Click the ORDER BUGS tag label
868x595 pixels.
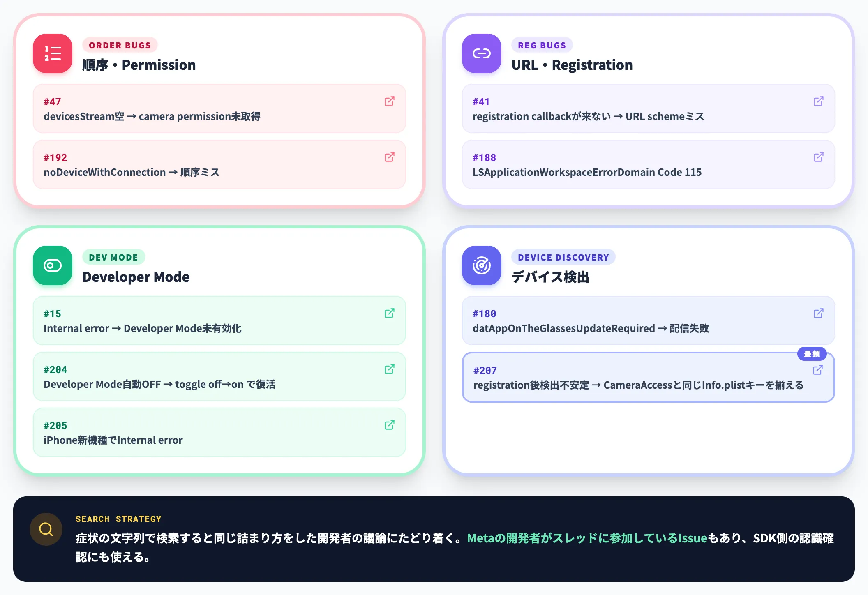120,45
